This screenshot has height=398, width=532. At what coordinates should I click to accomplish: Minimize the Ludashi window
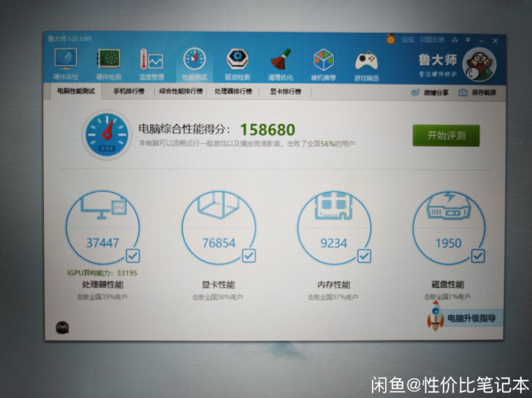482,41
